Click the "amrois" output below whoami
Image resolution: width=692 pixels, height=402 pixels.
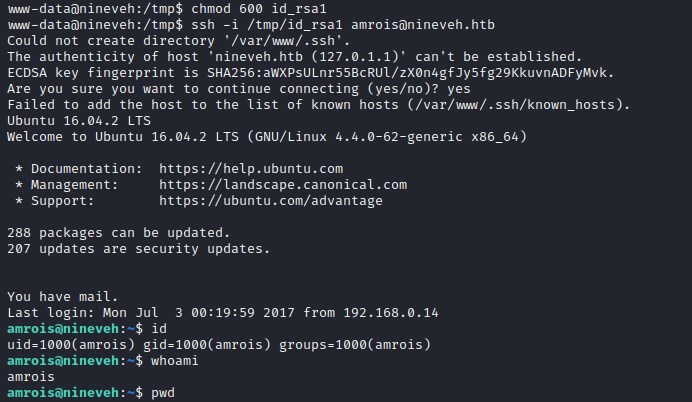[31, 377]
